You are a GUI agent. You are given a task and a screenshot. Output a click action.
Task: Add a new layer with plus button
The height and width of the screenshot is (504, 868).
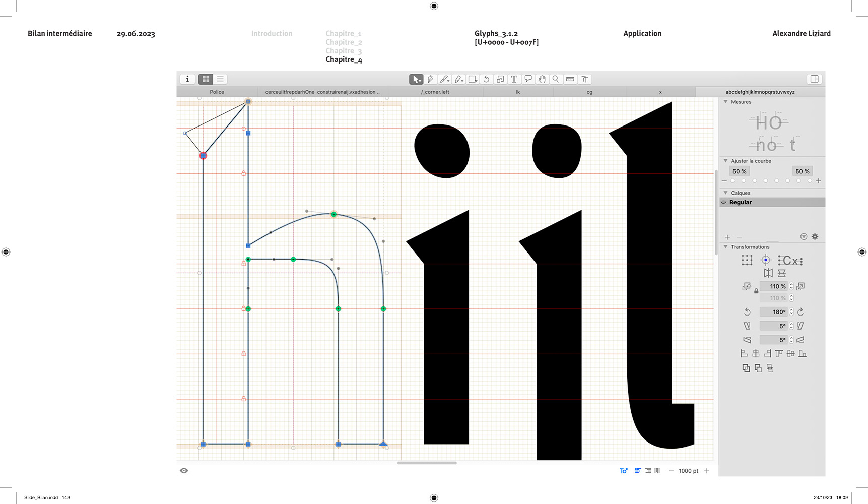coord(727,237)
